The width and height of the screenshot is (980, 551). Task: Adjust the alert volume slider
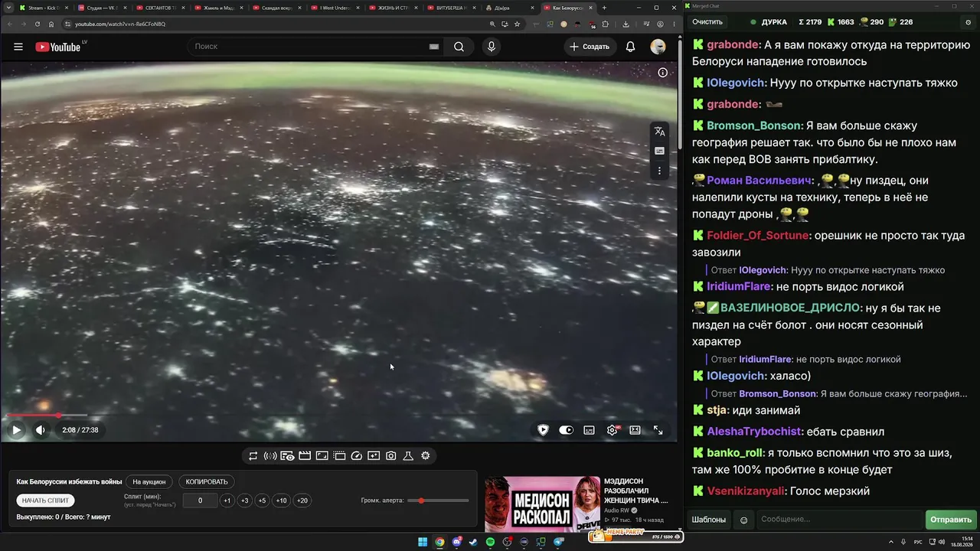(x=438, y=500)
